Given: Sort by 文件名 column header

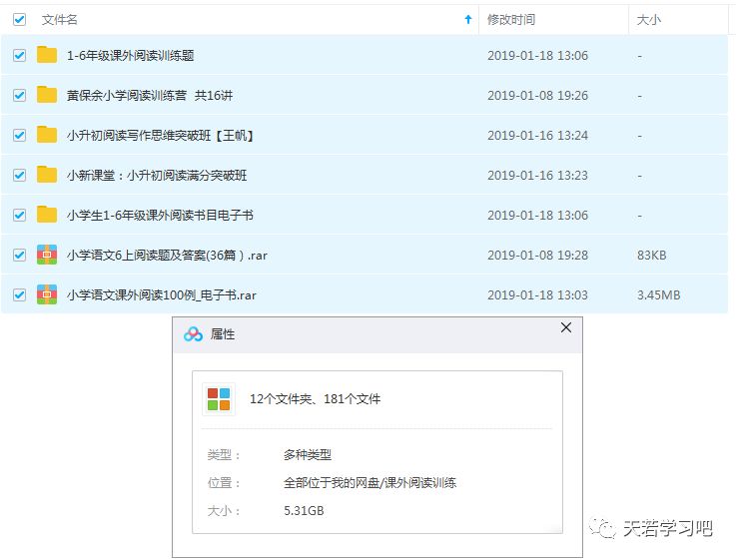Looking at the screenshot, I should (x=60, y=20).
